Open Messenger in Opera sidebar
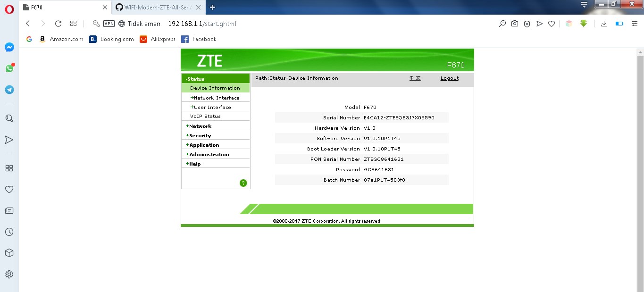This screenshot has width=644, height=292. pyautogui.click(x=9, y=47)
